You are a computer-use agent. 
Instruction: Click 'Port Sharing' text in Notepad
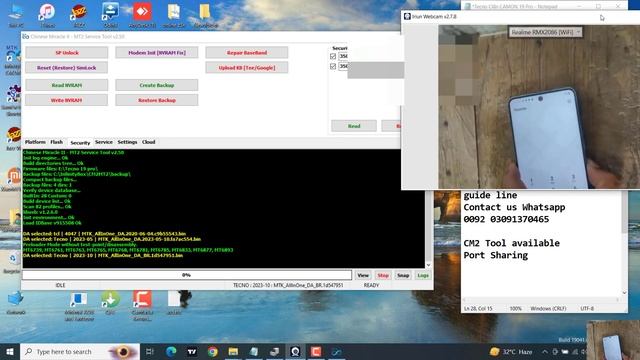pos(496,256)
